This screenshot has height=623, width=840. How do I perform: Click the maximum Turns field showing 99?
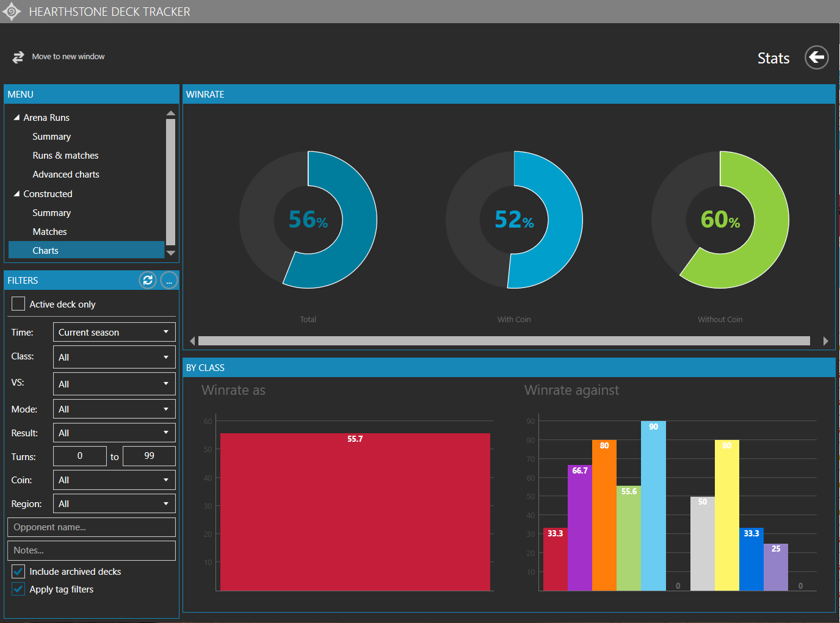pos(149,456)
